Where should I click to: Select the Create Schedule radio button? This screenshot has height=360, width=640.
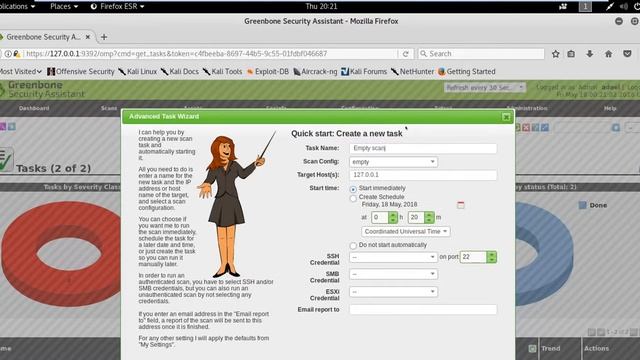point(353,198)
